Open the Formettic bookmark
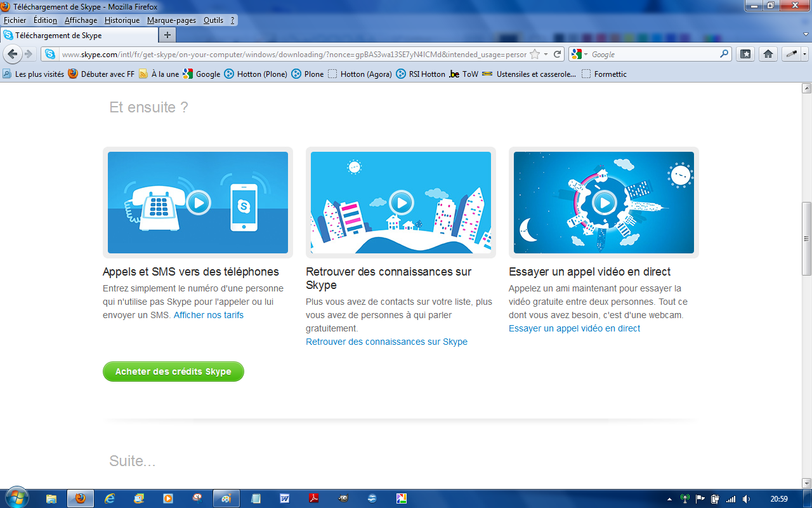The height and width of the screenshot is (508, 812). tap(604, 74)
